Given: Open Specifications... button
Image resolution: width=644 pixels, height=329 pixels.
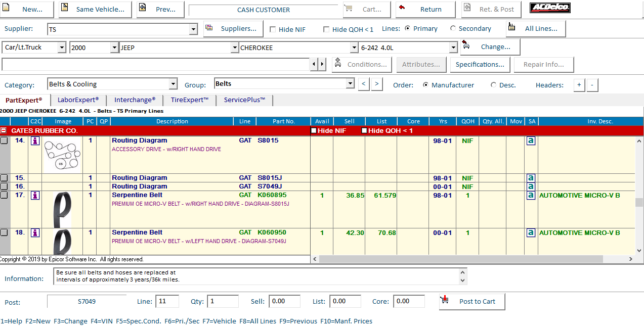Looking at the screenshot, I should coord(480,65).
